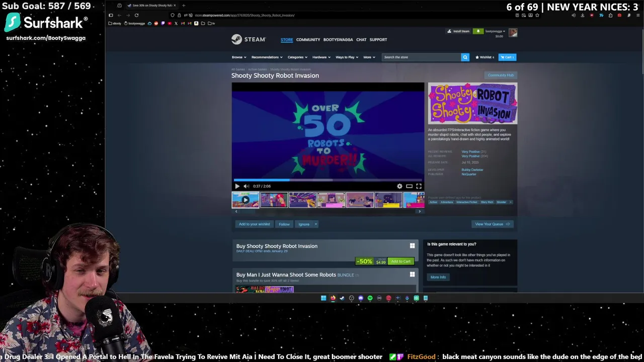Open Steam from the taskbar
This screenshot has height=362, width=644.
342,298
